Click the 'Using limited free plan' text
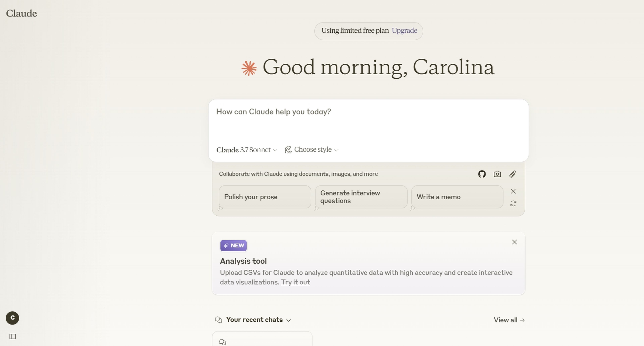This screenshot has width=644, height=346. (355, 31)
